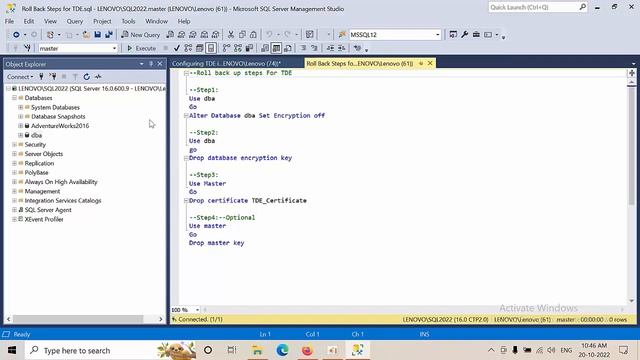Open the Connect dropdown in Object Explorer

click(x=20, y=77)
